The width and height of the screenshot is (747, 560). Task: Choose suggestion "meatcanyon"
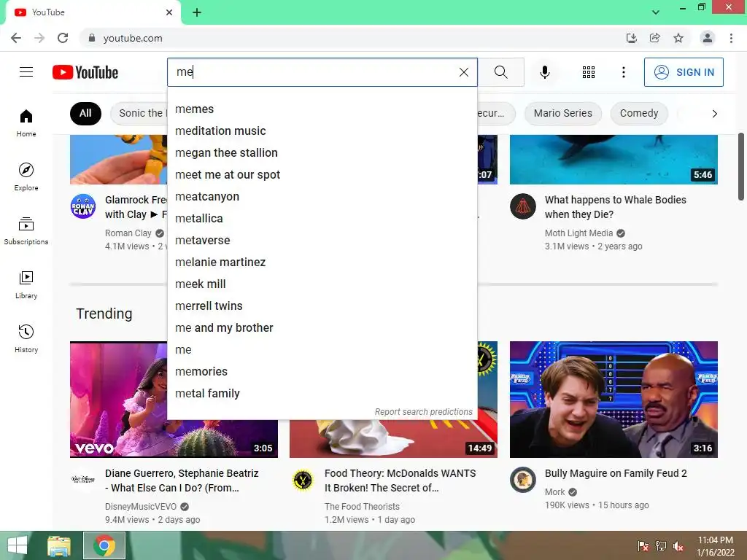pyautogui.click(x=322, y=197)
